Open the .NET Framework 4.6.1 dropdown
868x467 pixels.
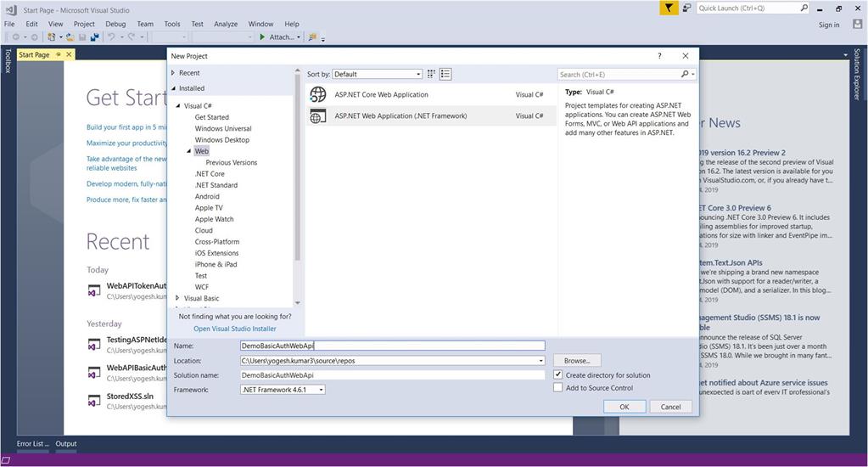283,390
